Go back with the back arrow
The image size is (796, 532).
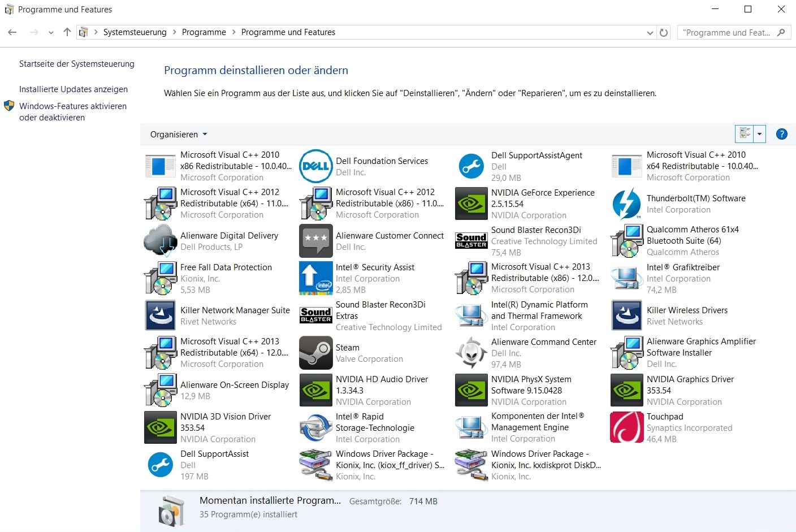[x=12, y=33]
